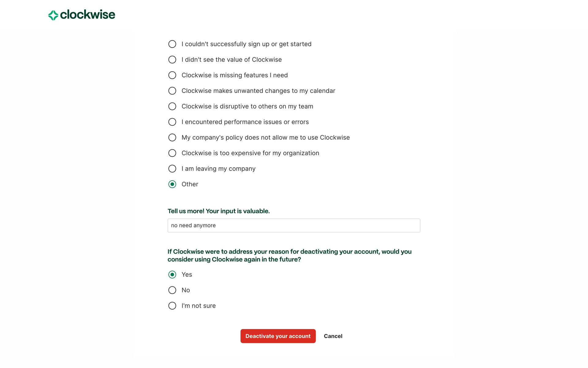This screenshot has height=368, width=588.
Task: Select "Clockwise is missing features I need"
Action: 172,75
